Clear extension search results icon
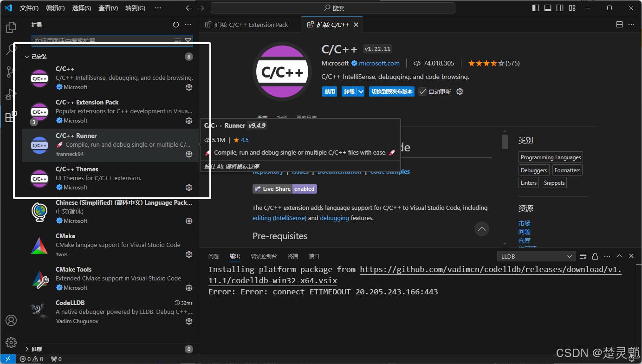Screen dimensions: 642x364 click(x=178, y=41)
